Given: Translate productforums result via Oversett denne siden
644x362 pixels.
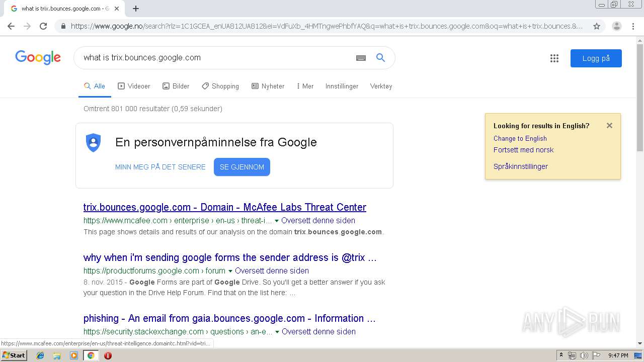Looking at the screenshot, I should tap(272, 270).
